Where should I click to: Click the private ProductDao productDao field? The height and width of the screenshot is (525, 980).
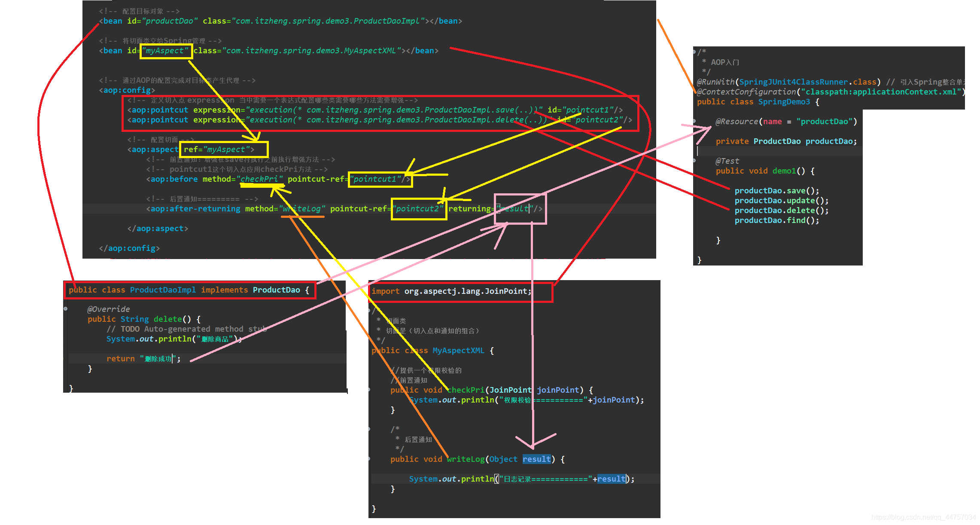tap(786, 141)
